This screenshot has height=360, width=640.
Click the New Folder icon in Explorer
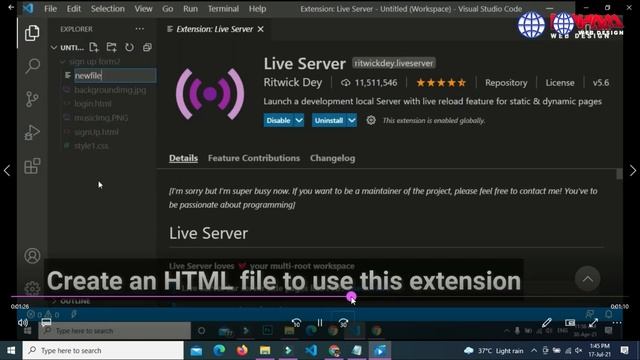[x=111, y=47]
